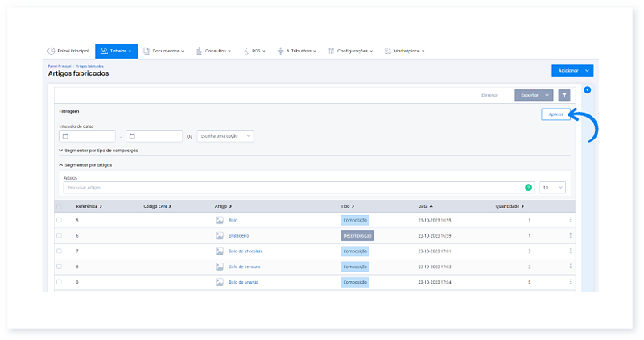Open the three-dot menu for Brigadeiro row

[570, 235]
